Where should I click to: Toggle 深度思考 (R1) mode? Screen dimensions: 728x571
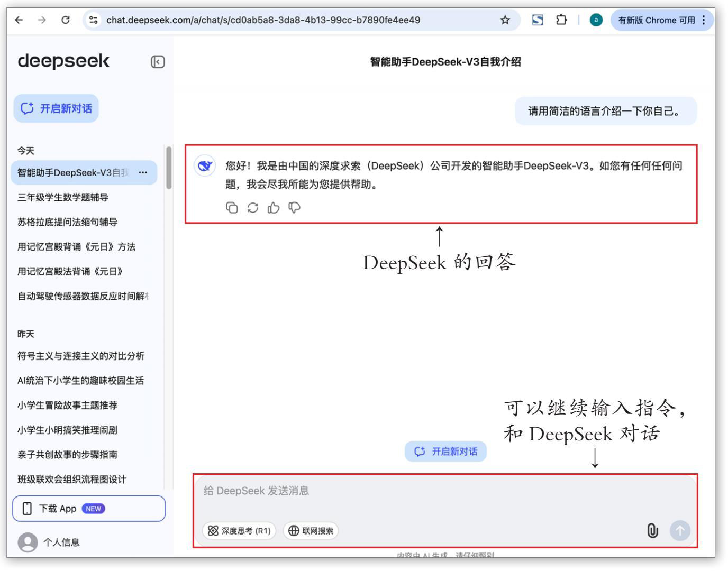(x=239, y=531)
